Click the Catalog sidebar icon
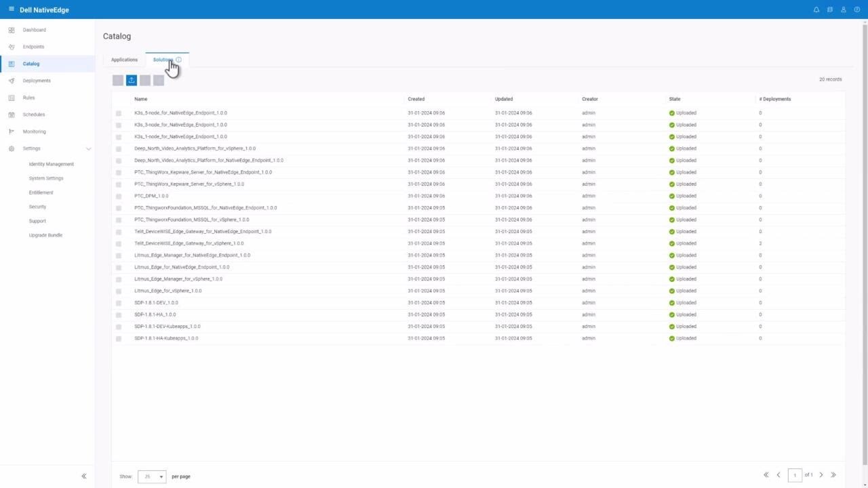 12,64
